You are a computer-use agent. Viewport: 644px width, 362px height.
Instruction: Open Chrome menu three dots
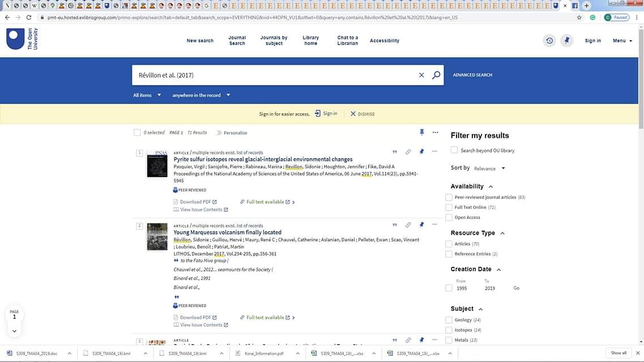click(637, 18)
